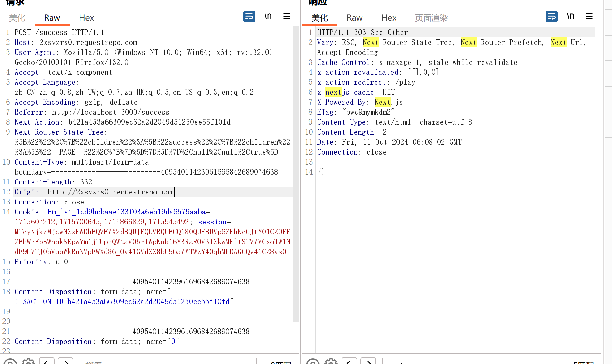
Task: Click the 'Cache-Control: s-maxage=1' response line
Action: [x=417, y=62]
